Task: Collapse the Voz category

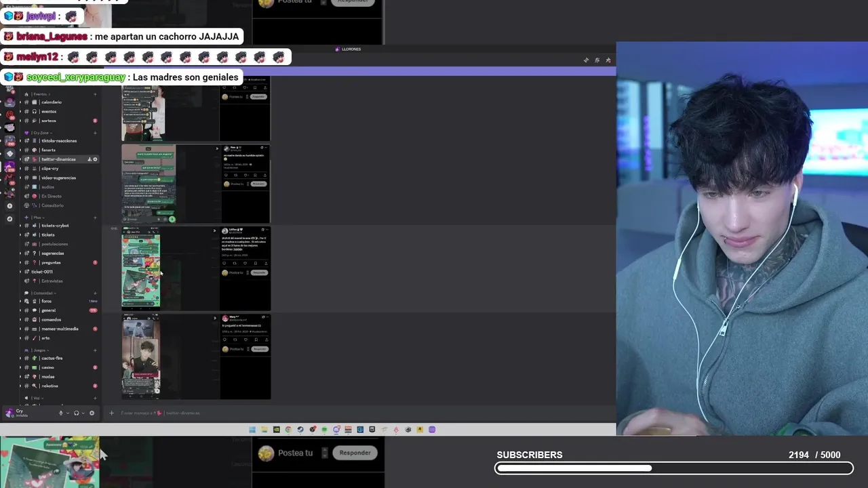Action: (35, 398)
